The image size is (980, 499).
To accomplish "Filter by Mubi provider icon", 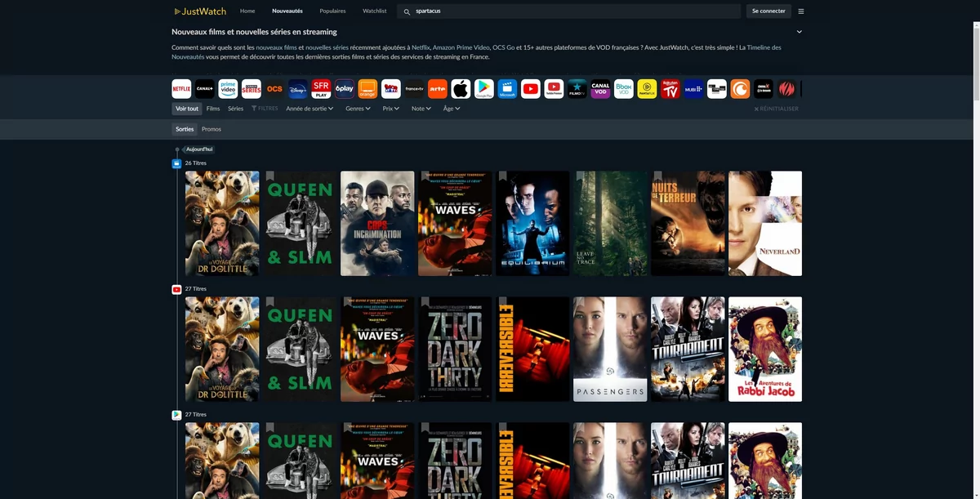I will click(693, 89).
